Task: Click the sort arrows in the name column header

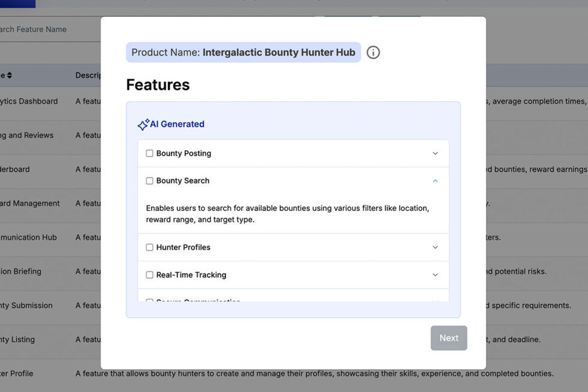Action: (10, 76)
